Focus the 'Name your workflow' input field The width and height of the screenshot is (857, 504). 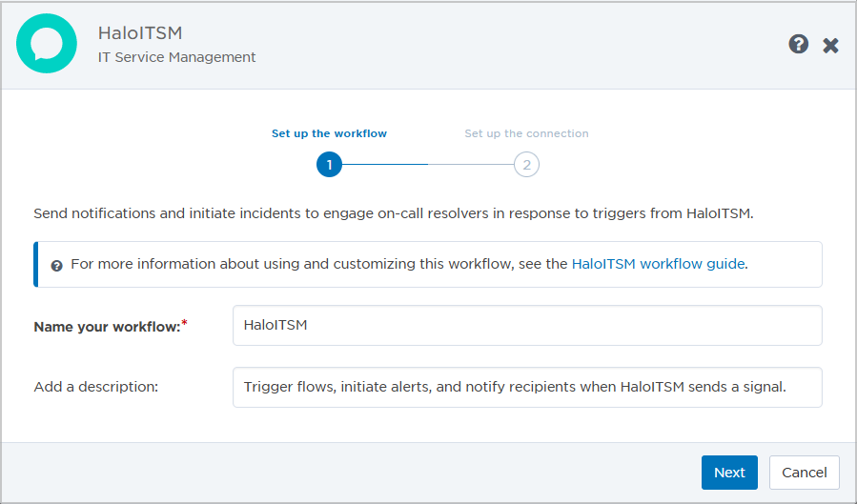[x=527, y=326]
